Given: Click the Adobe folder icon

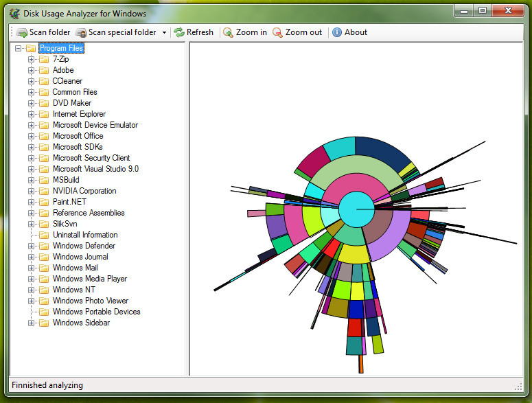Looking at the screenshot, I should click(44, 70).
